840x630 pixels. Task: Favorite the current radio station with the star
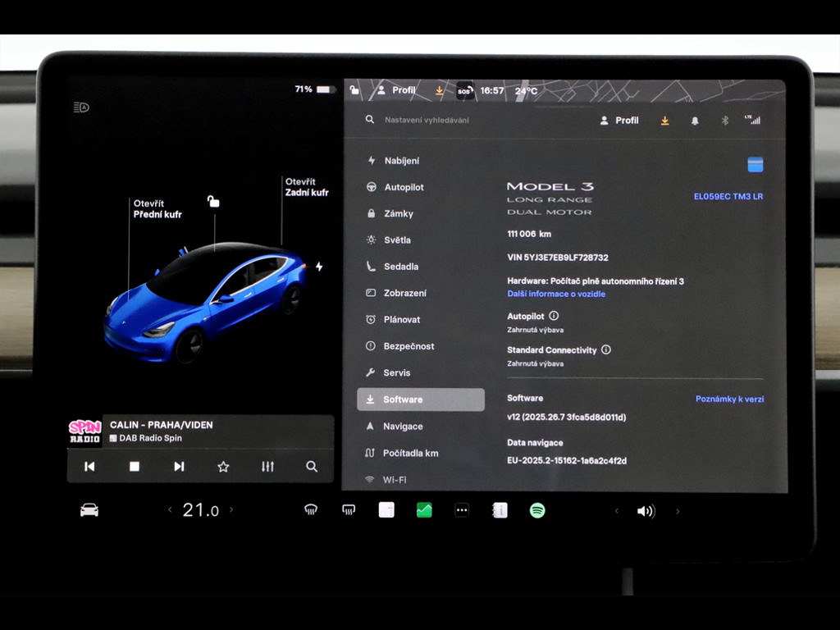pyautogui.click(x=223, y=467)
